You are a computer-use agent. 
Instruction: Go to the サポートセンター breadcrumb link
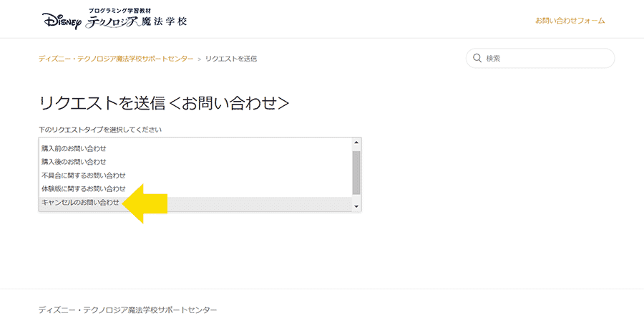coord(116,59)
